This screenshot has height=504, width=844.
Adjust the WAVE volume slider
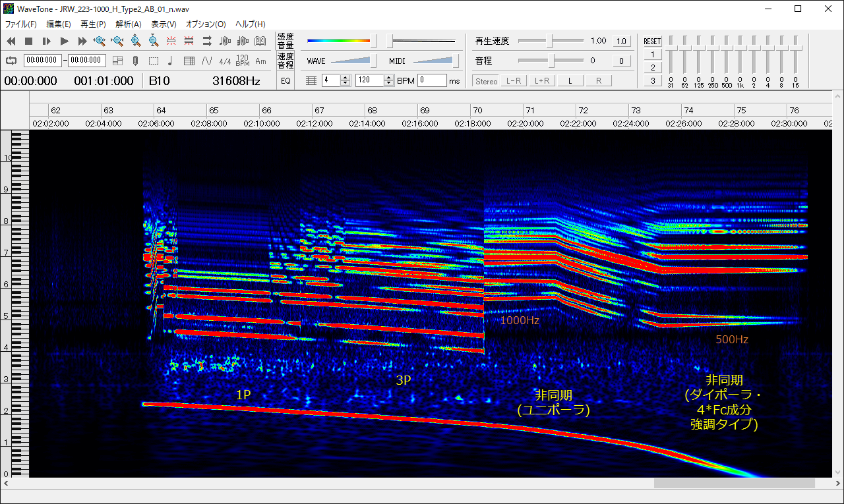[x=353, y=61]
